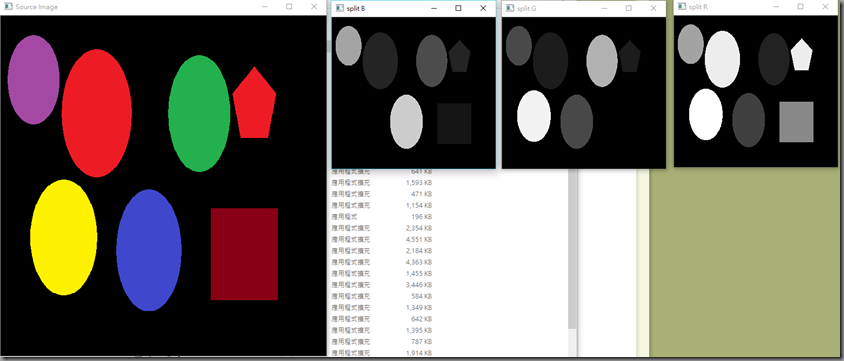The height and width of the screenshot is (361, 844).
Task: Click the blue ellipse in Source Image
Action: click(x=149, y=250)
